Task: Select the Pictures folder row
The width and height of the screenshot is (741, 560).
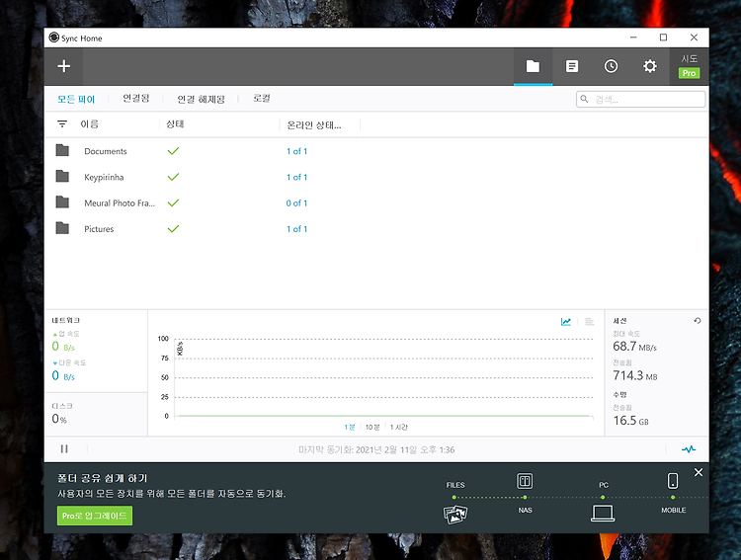Action: pos(376,229)
